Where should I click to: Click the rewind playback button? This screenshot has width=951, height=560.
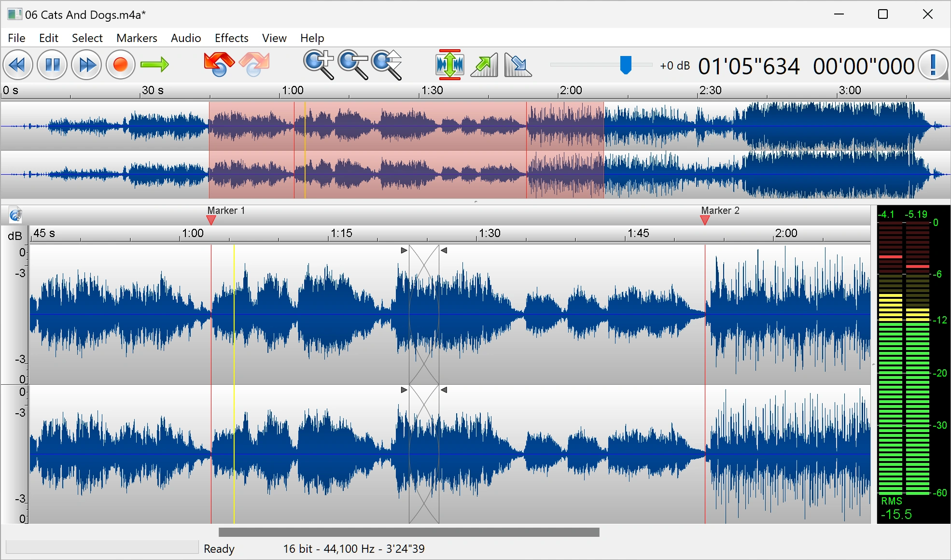pos(18,65)
